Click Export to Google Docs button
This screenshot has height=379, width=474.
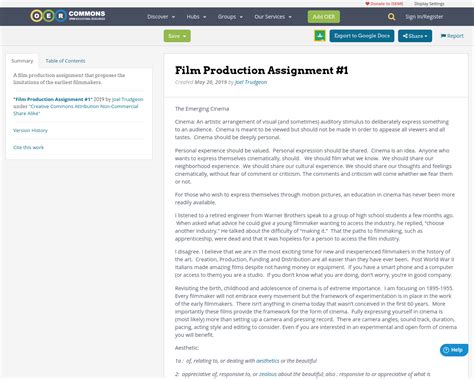(x=362, y=36)
